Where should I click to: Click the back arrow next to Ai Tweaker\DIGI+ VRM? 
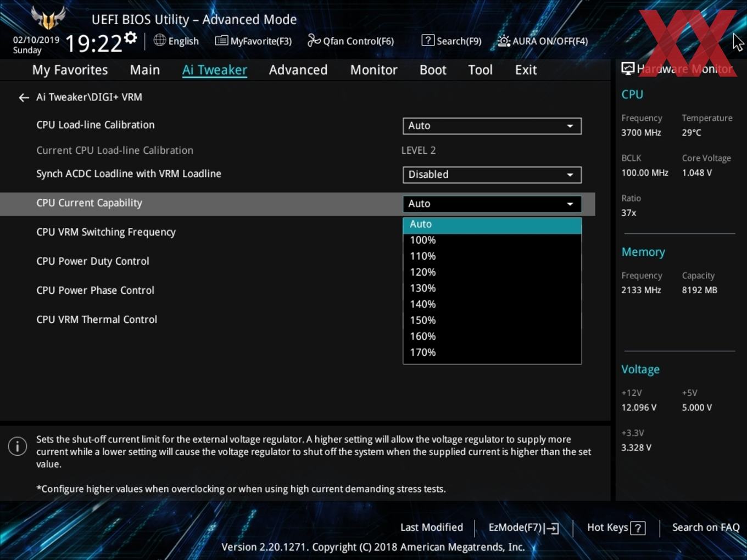[x=24, y=97]
